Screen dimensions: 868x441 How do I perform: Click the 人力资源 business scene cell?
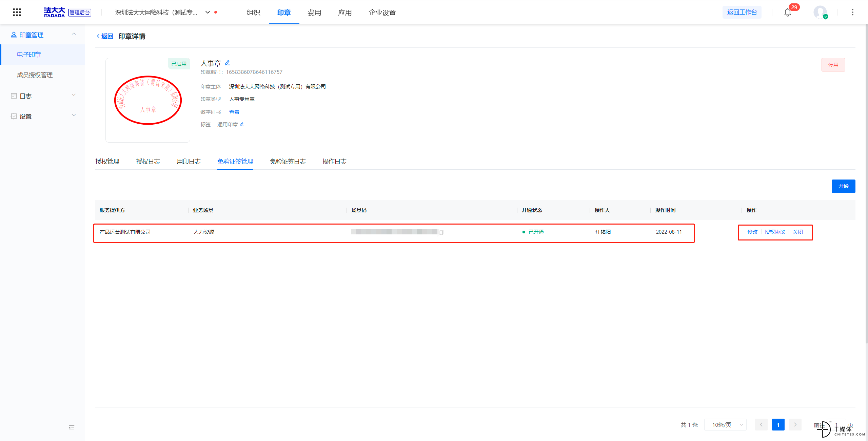204,232
